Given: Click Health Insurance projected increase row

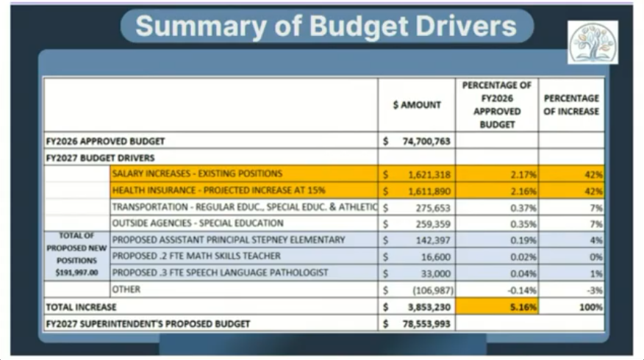Looking at the screenshot, I should pyautogui.click(x=218, y=190).
